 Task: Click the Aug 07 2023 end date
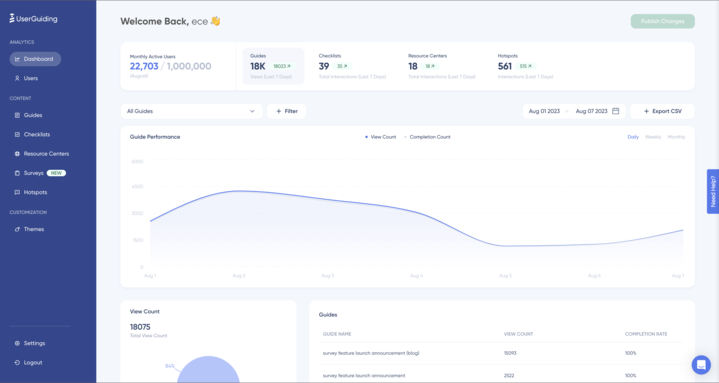pyautogui.click(x=592, y=111)
